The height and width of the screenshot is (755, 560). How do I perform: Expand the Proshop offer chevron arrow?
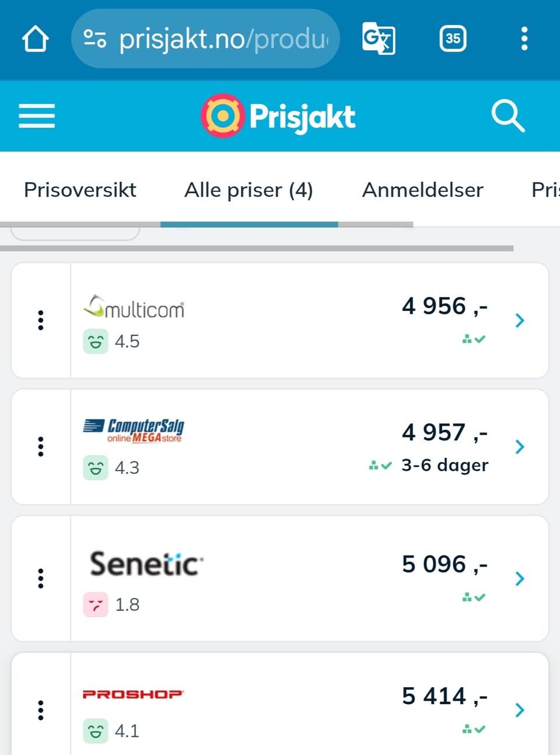(x=520, y=710)
